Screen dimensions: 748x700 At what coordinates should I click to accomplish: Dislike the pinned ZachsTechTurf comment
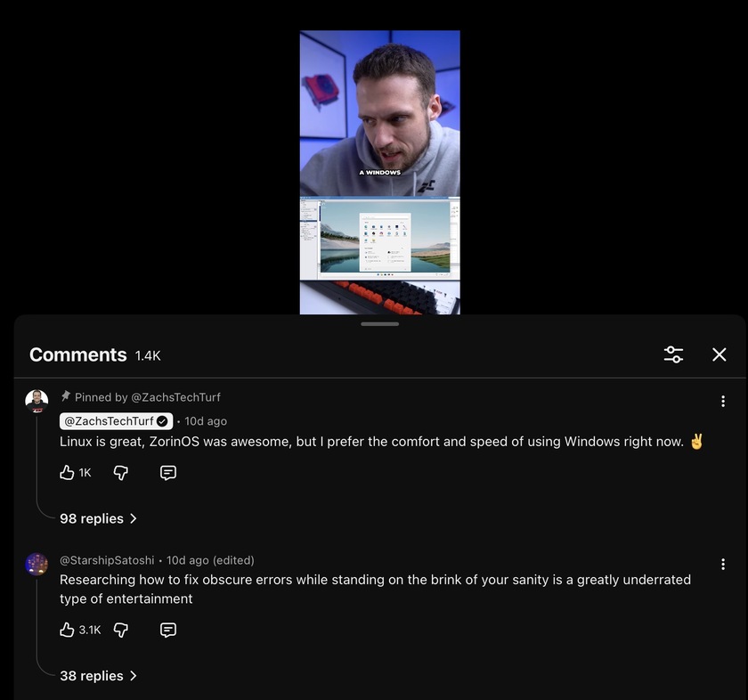click(121, 472)
